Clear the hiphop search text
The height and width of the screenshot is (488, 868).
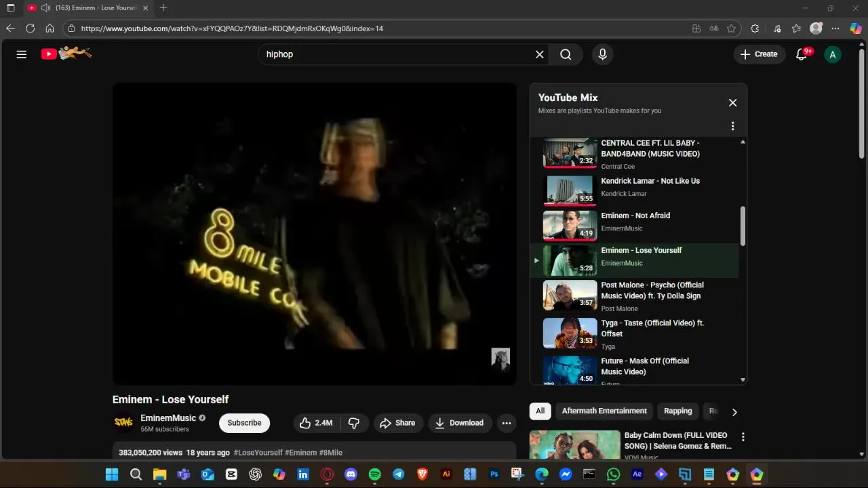click(x=540, y=54)
